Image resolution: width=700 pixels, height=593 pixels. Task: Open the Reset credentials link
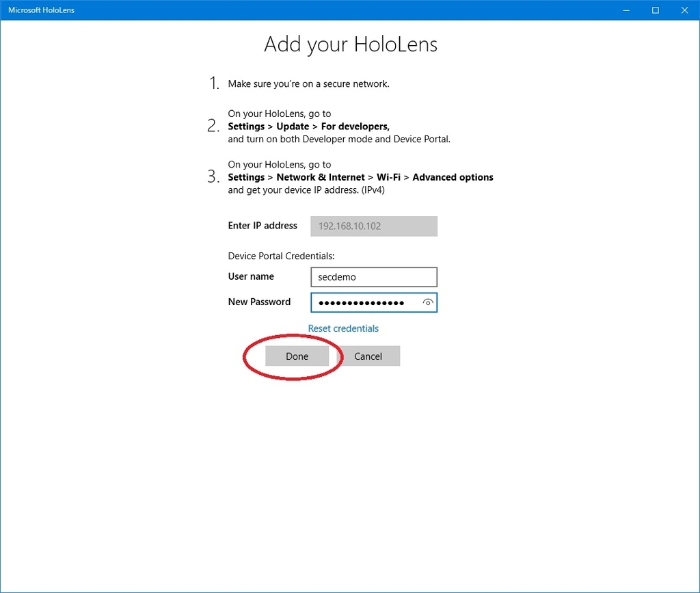pyautogui.click(x=343, y=328)
